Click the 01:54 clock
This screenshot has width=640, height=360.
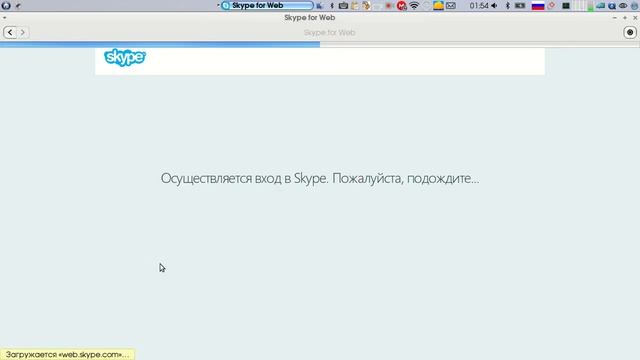pyautogui.click(x=479, y=5)
